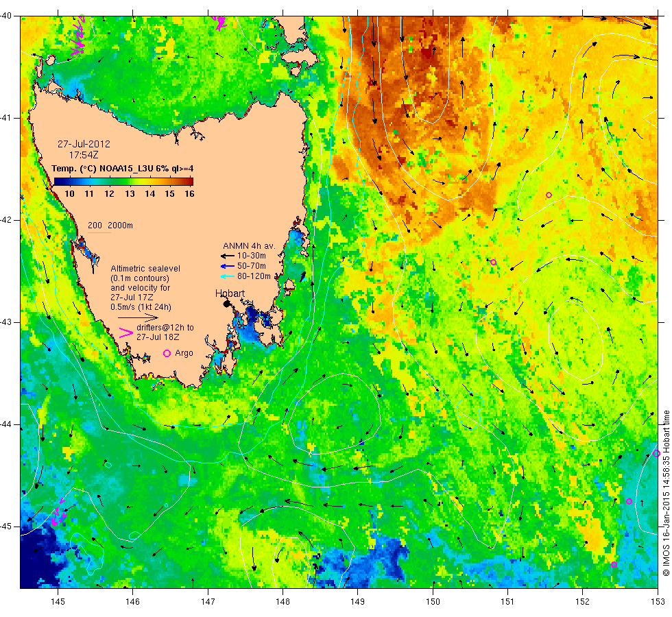Image resolution: width=672 pixels, height=617 pixels.
Task: Click the magenta drifter cluster near 145E 44.9S
Action: coord(58,512)
